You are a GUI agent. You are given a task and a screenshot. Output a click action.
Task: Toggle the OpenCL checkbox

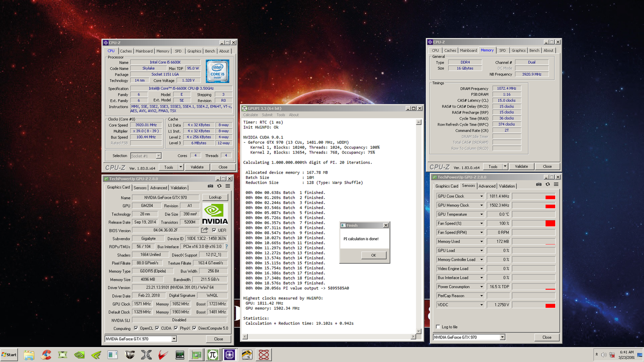[x=136, y=328]
